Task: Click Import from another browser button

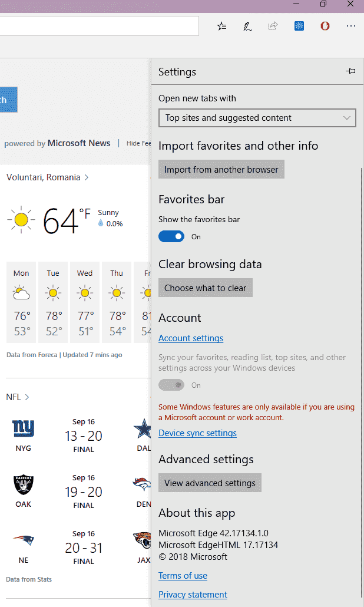Action: 221,169
